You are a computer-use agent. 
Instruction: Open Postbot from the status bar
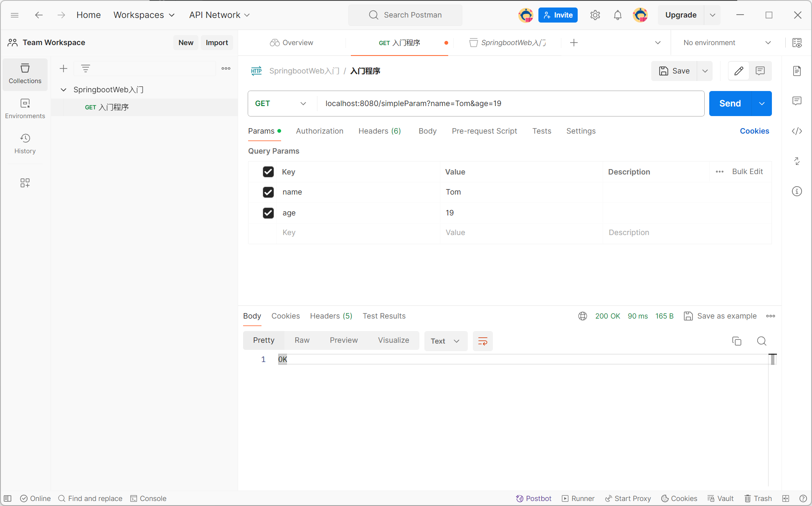[x=534, y=498]
